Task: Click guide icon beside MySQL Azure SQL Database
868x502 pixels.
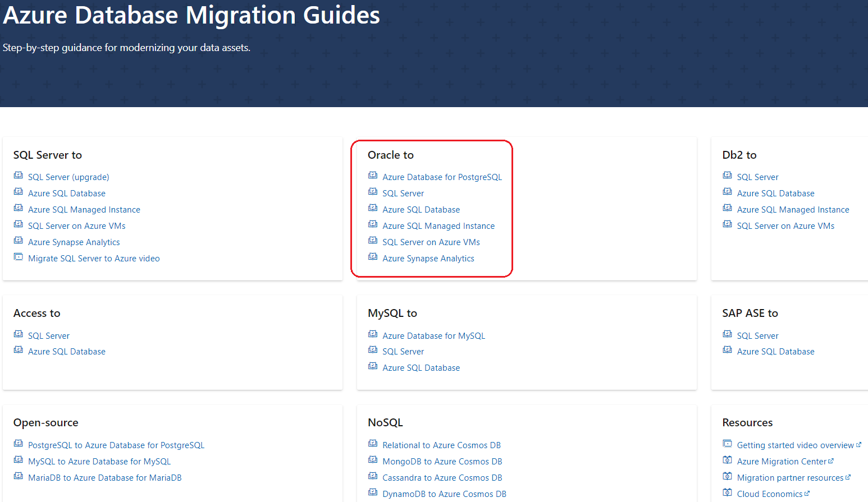Action: point(373,366)
